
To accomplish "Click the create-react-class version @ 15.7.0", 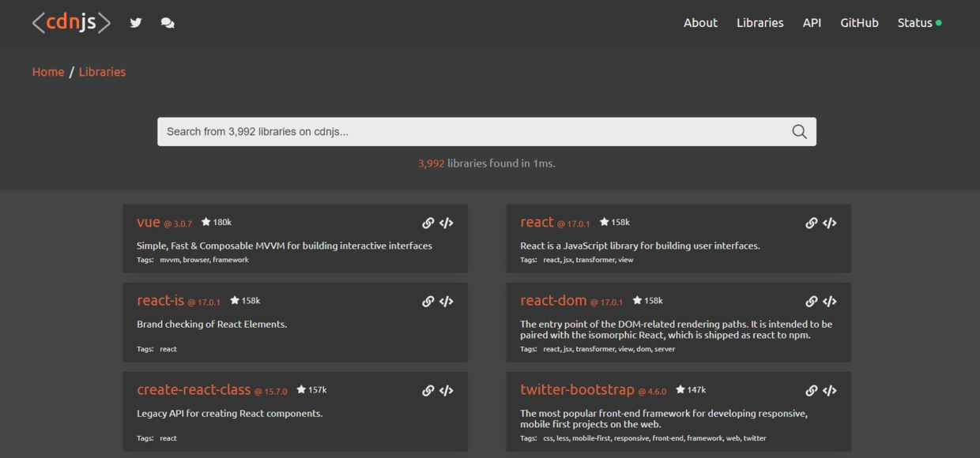I will coord(270,392).
